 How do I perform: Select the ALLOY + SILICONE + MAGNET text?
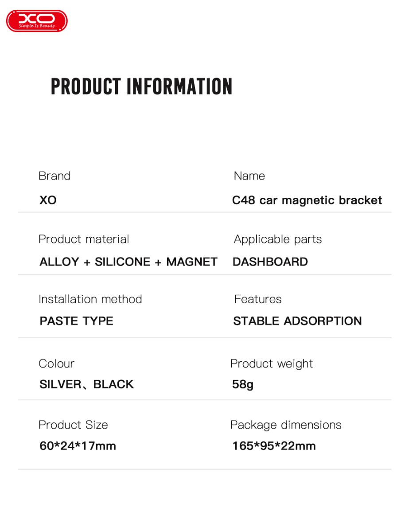[x=129, y=262]
